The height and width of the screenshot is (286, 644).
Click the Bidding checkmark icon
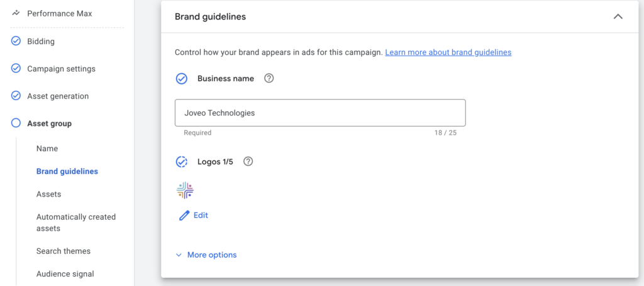pyautogui.click(x=16, y=42)
